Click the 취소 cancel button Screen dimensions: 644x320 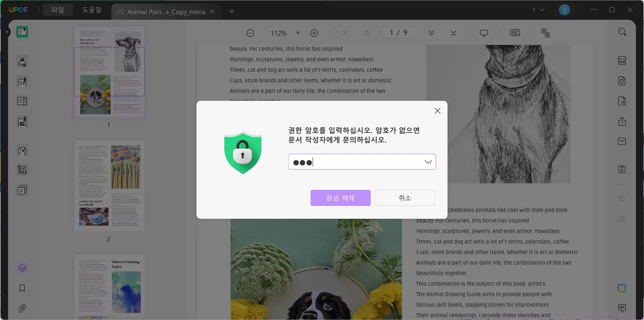(x=405, y=198)
